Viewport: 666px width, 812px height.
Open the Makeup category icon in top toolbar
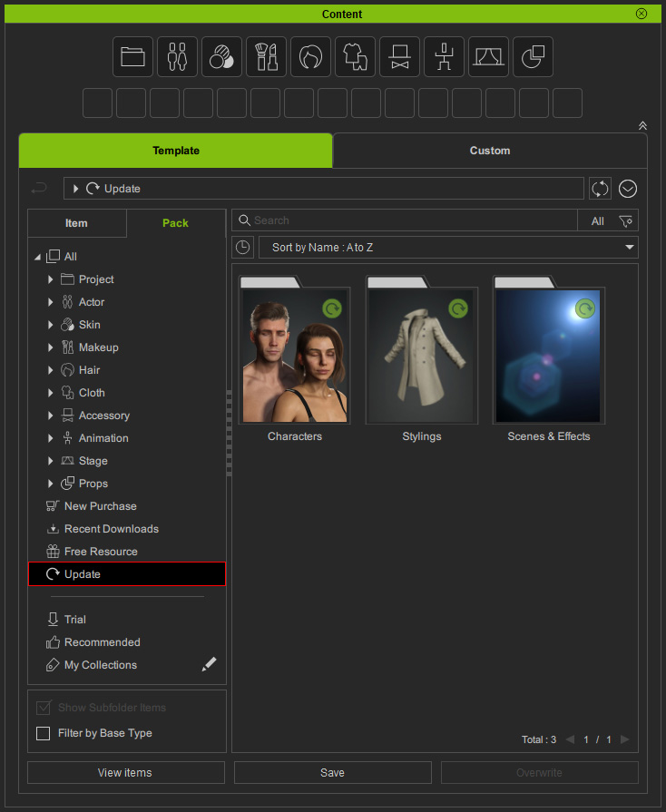267,57
